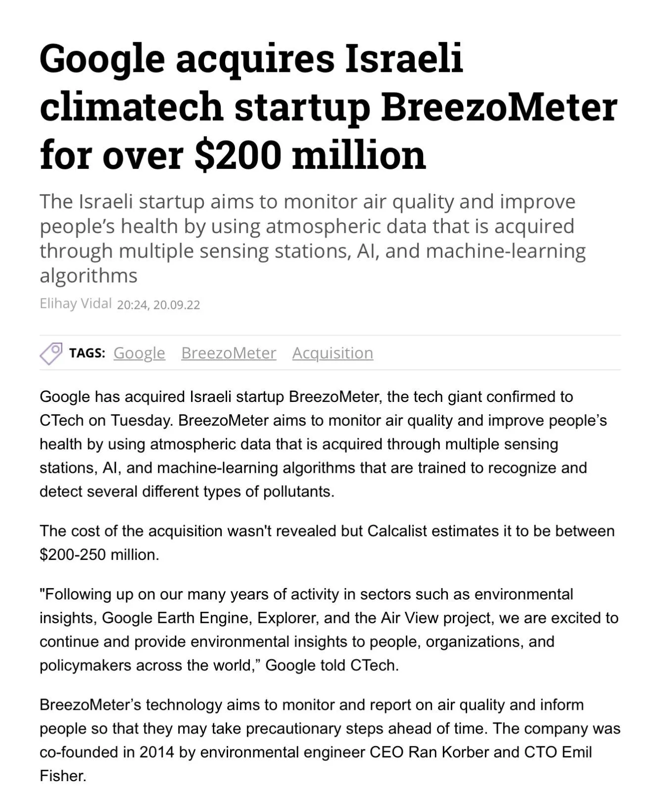
Task: Click the word 'Fisher' ending the article
Action: click(x=62, y=776)
